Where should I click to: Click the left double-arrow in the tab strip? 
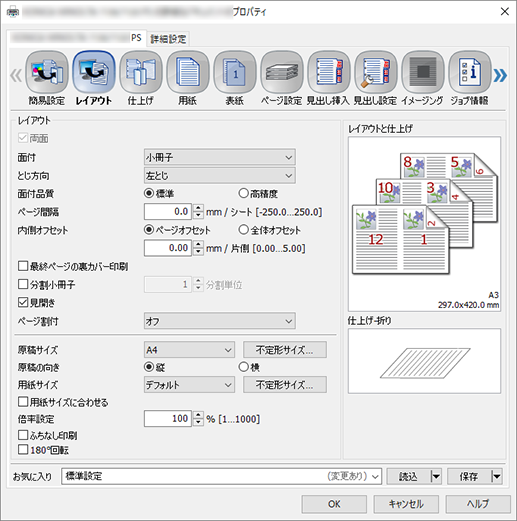16,76
